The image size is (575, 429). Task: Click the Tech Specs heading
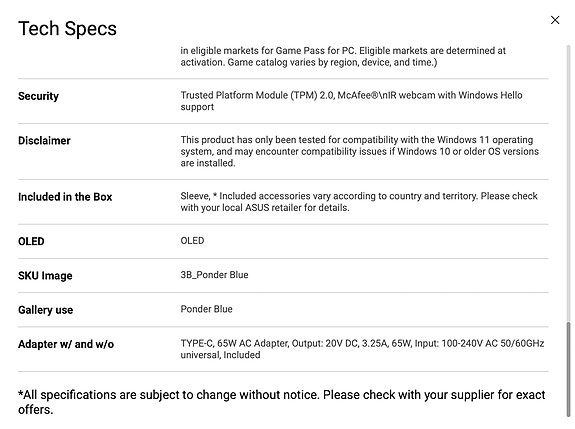tap(67, 29)
